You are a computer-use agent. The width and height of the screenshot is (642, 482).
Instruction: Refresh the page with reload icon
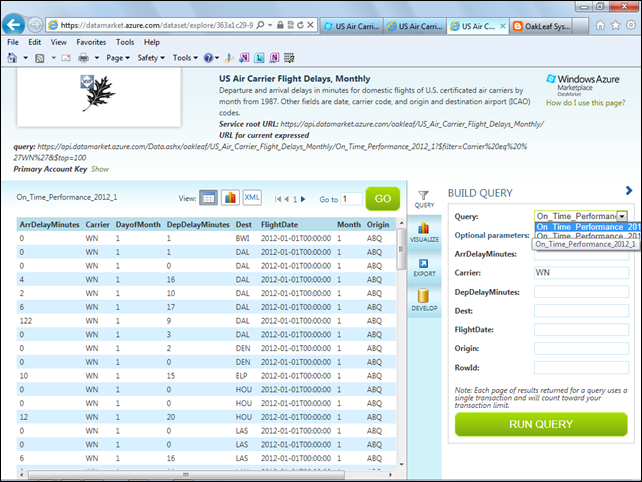[301, 25]
